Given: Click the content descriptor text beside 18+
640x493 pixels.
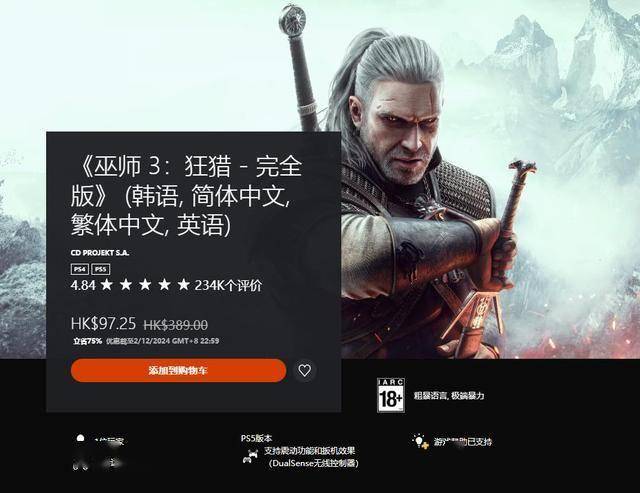Looking at the screenshot, I should 449,395.
